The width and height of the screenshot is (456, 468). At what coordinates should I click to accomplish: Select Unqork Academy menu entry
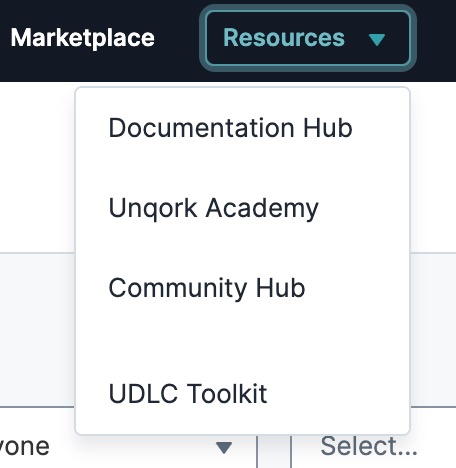click(x=214, y=208)
